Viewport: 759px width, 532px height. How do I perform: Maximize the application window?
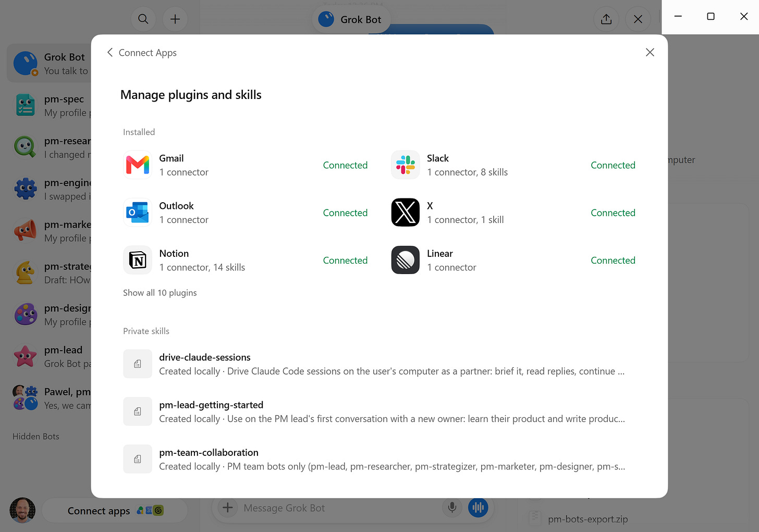point(711,17)
